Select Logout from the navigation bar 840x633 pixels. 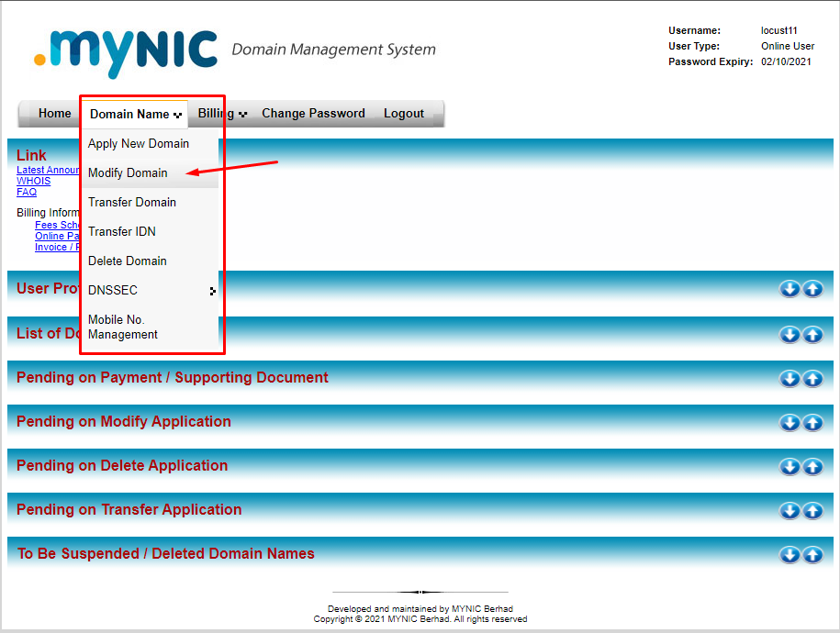404,114
